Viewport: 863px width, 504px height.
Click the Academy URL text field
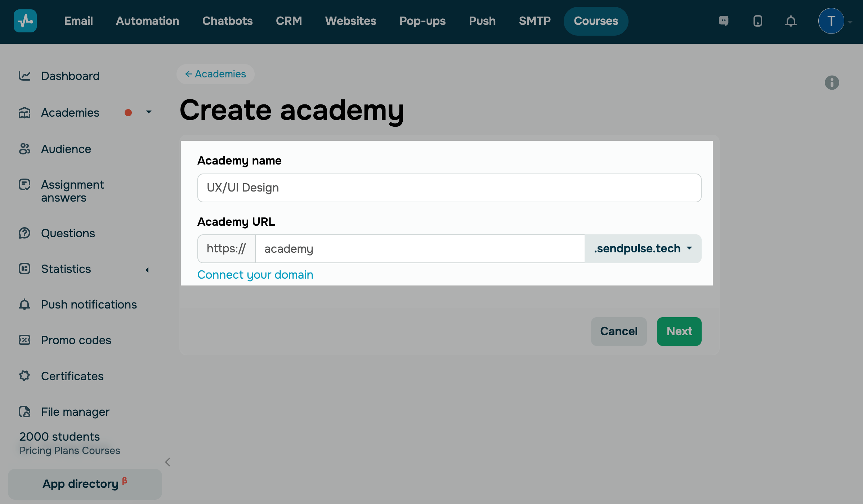tap(420, 249)
